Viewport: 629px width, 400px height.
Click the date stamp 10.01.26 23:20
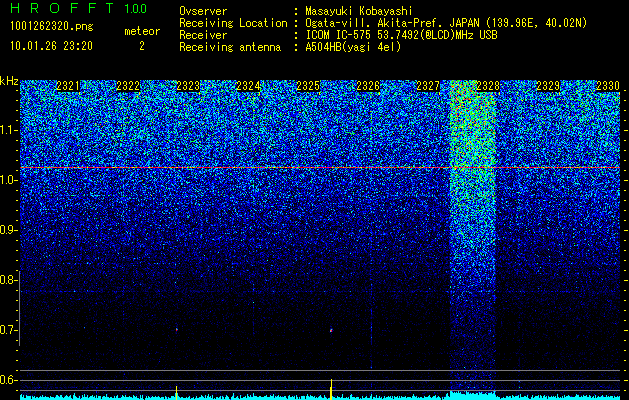coord(51,46)
